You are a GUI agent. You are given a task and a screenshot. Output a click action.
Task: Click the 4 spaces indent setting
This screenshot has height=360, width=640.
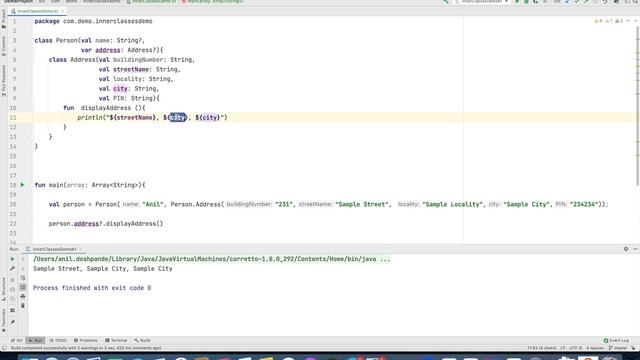(595, 348)
